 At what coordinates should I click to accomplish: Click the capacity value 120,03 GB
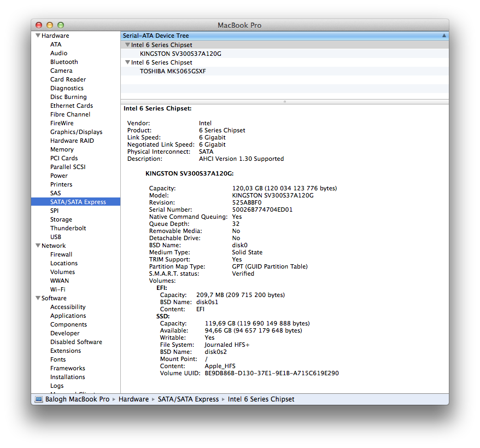pyautogui.click(x=247, y=188)
